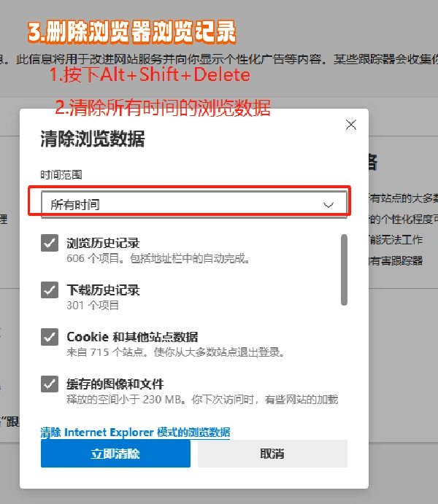The image size is (438, 504).
Task: Open the 所有时间 time range dropdown
Action: [x=194, y=204]
